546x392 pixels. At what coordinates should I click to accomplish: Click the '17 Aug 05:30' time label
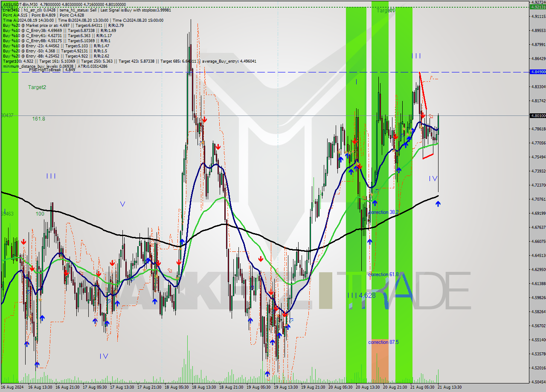click(95, 387)
